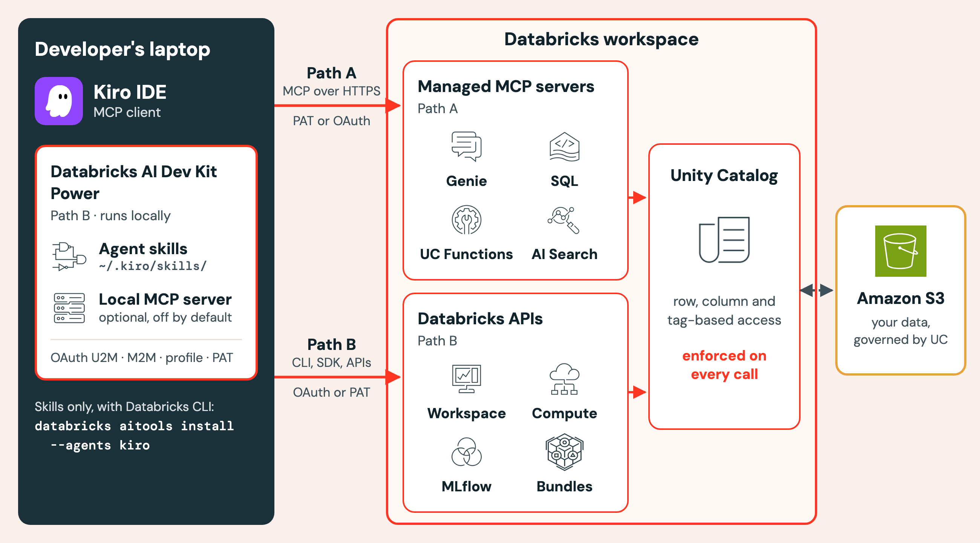Select the MLflow overlapping circles icon
The height and width of the screenshot is (543, 980).
click(x=466, y=452)
